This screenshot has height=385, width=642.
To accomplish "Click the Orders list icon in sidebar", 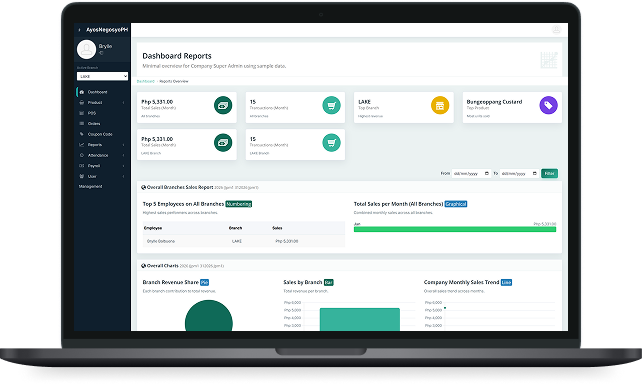I will [x=82, y=123].
